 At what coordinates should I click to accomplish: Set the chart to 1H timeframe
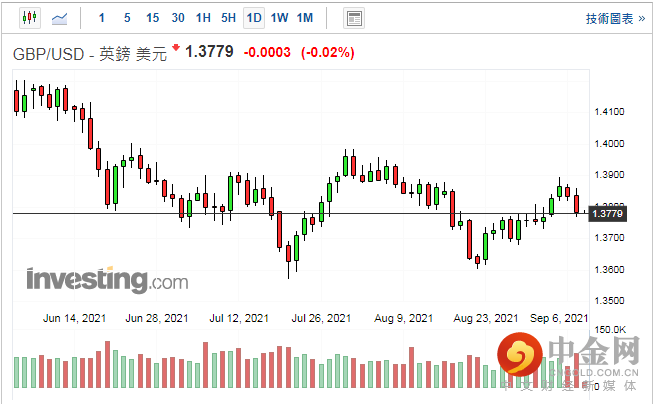pos(203,18)
